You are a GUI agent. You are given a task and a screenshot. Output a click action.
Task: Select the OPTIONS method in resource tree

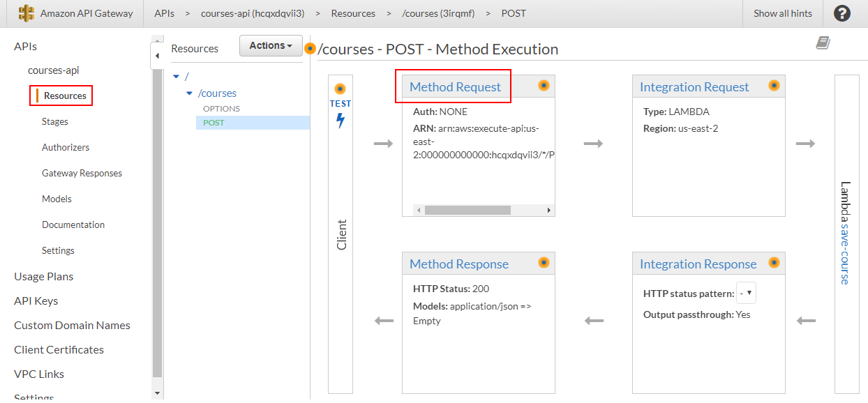tap(221, 109)
